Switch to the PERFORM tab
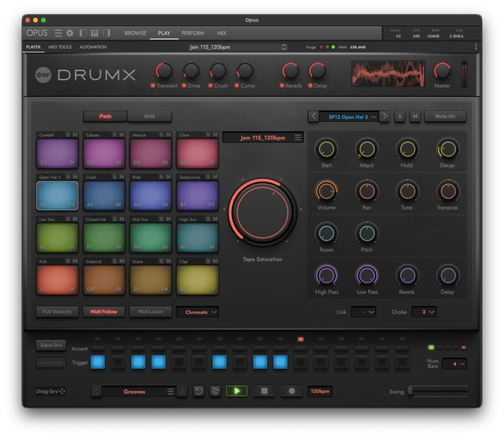The image size is (504, 437). point(193,33)
